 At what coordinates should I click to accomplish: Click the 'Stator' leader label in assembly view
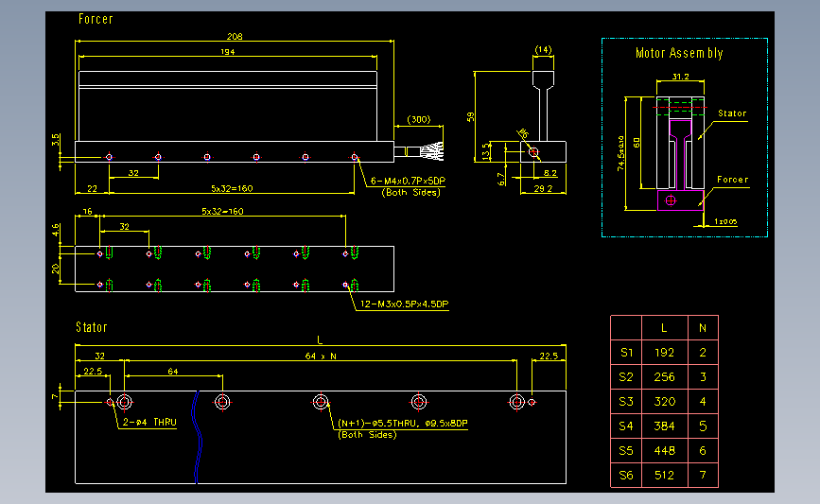(732, 113)
